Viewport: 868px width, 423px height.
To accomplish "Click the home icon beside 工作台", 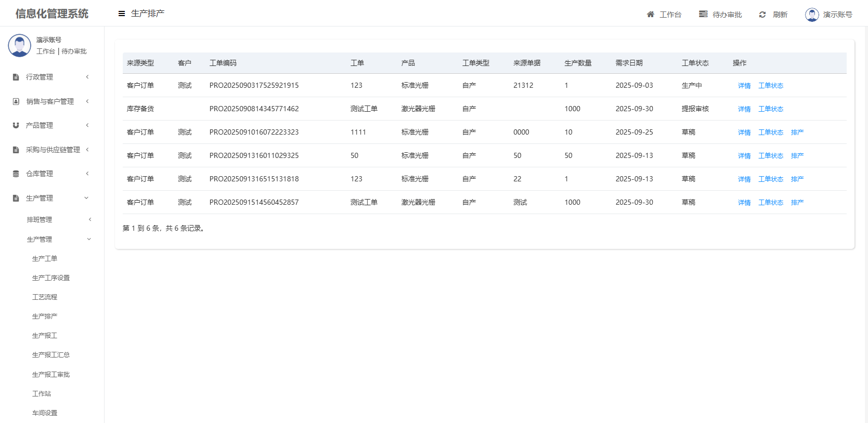I will [x=650, y=15].
